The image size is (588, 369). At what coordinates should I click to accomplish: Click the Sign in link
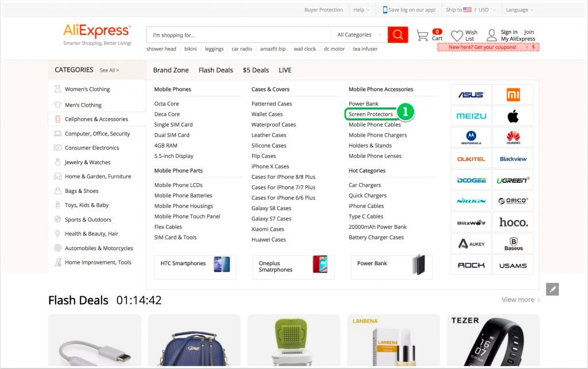click(x=509, y=32)
